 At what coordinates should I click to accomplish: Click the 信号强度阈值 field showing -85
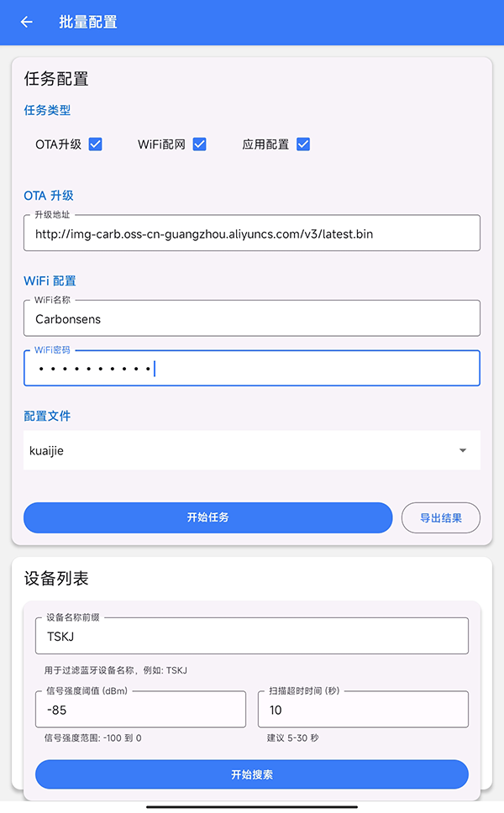pyautogui.click(x=140, y=709)
